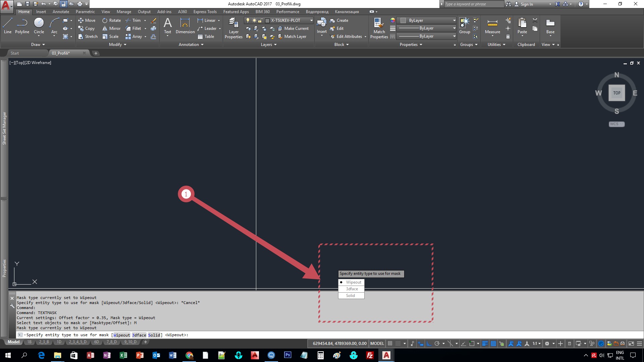Viewport: 644px width, 362px height.
Task: Select the Wipeout radio option
Action: click(351, 282)
